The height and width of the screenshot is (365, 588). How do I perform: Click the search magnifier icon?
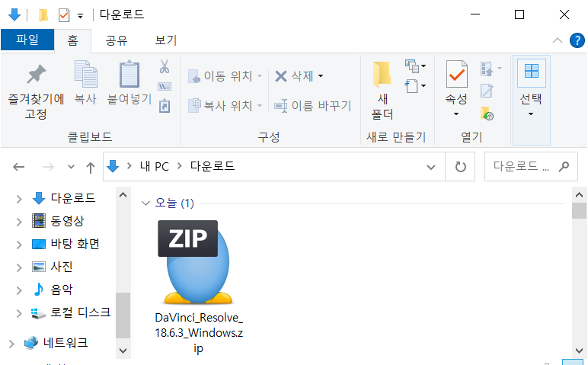tap(564, 166)
